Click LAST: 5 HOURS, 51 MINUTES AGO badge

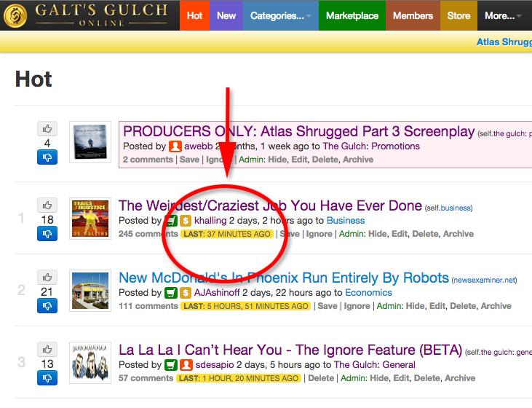tap(246, 306)
